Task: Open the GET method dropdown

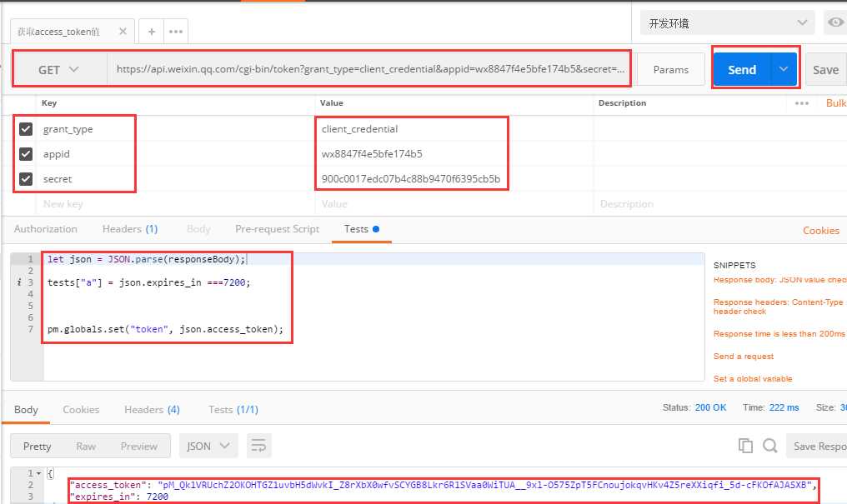Action: point(59,70)
